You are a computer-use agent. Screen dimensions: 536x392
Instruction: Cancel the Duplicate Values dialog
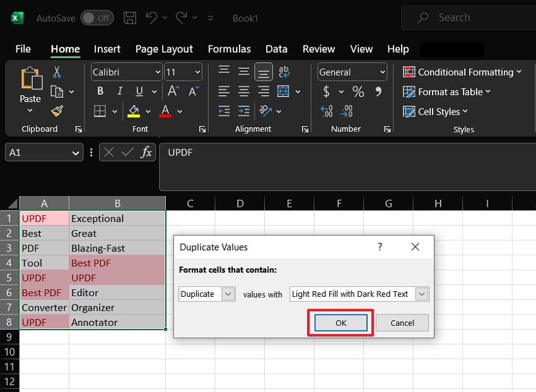[x=402, y=323]
